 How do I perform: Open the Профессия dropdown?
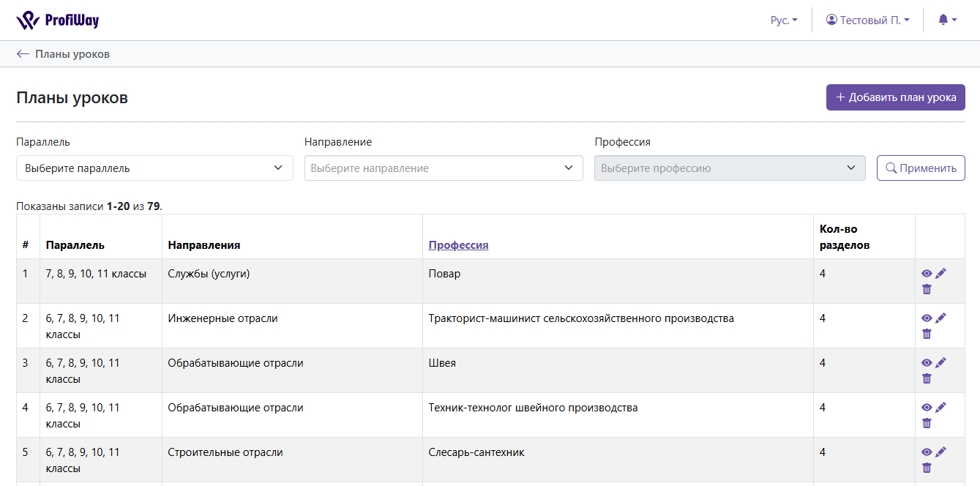pyautogui.click(x=729, y=168)
